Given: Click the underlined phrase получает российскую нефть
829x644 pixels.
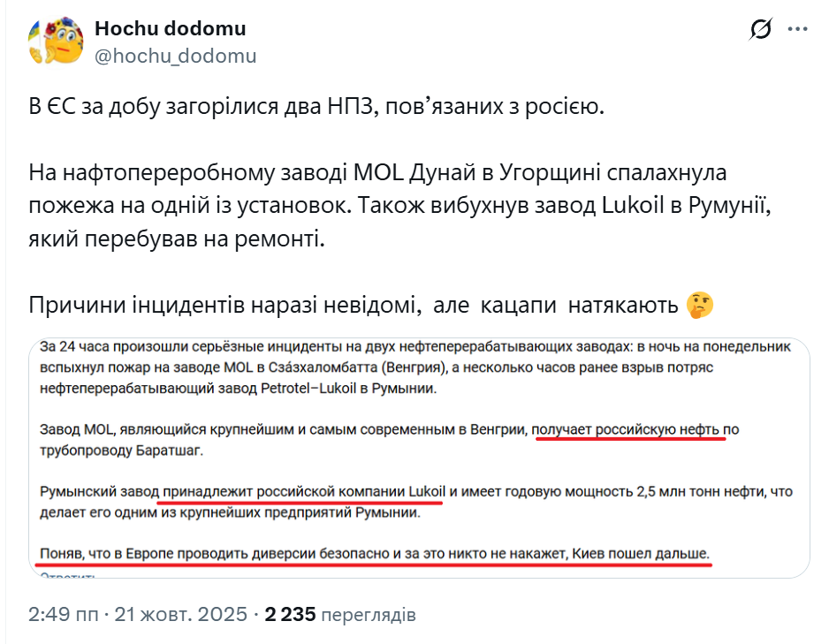Looking at the screenshot, I should coord(627,430).
